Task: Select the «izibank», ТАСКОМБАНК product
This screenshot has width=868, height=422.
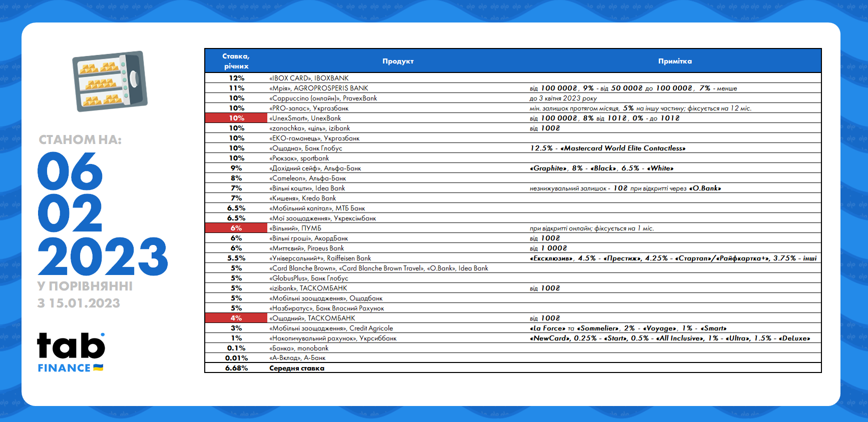Action: click(x=308, y=288)
